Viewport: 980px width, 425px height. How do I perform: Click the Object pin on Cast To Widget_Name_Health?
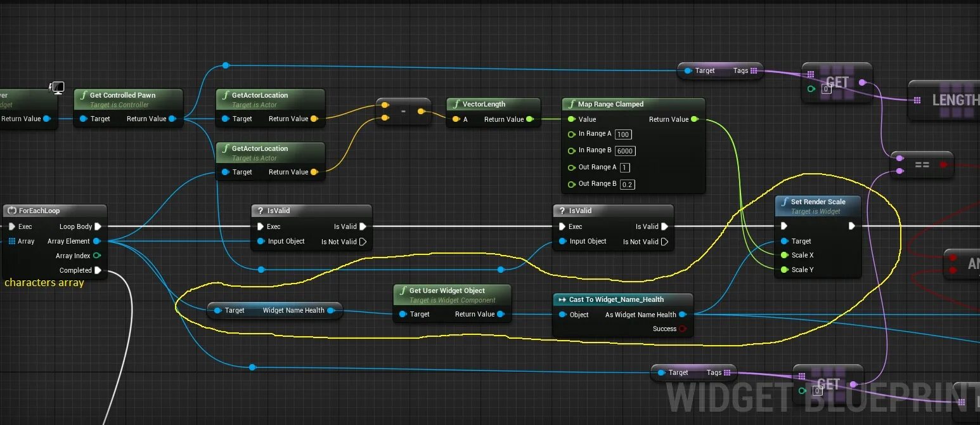pyautogui.click(x=562, y=315)
